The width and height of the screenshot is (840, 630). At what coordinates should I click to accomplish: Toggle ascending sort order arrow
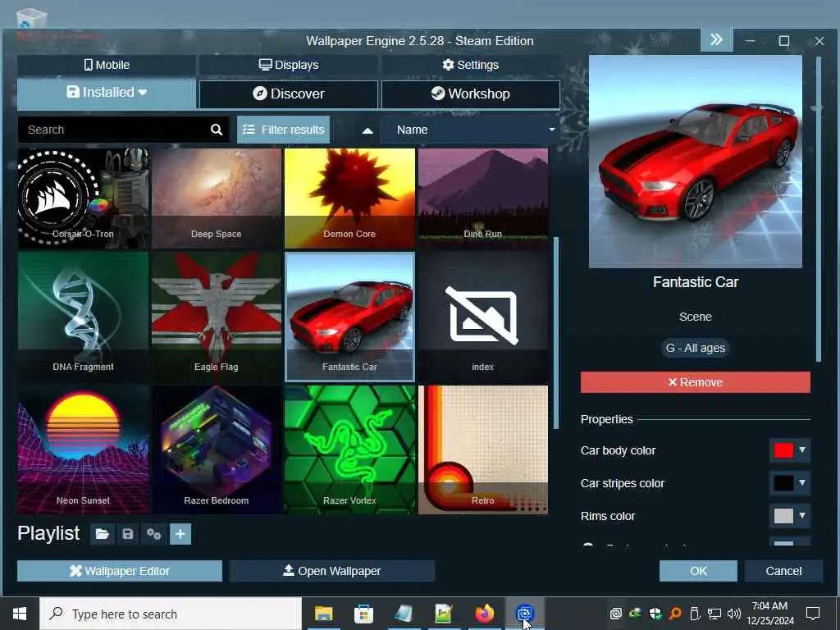coord(367,130)
